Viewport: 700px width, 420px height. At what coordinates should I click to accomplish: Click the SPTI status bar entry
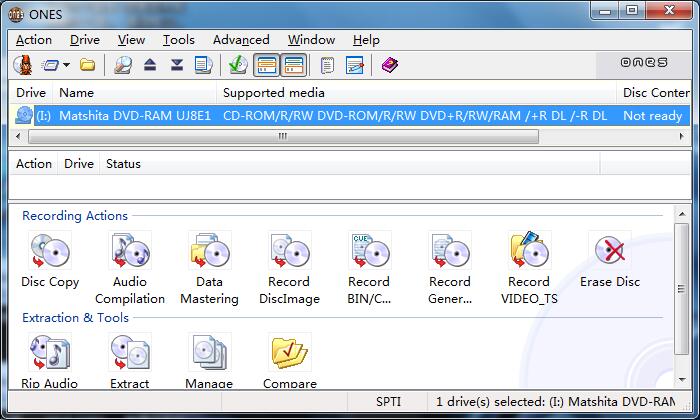pos(388,402)
